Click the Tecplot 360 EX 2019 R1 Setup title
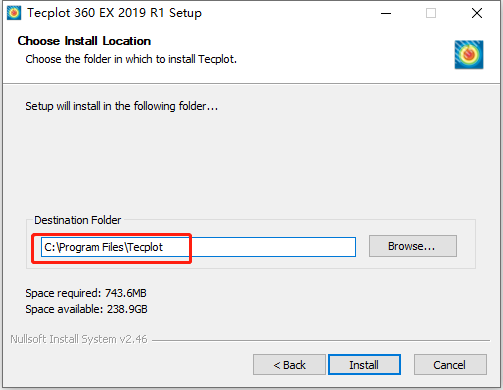The width and height of the screenshot is (503, 390). tap(114, 13)
